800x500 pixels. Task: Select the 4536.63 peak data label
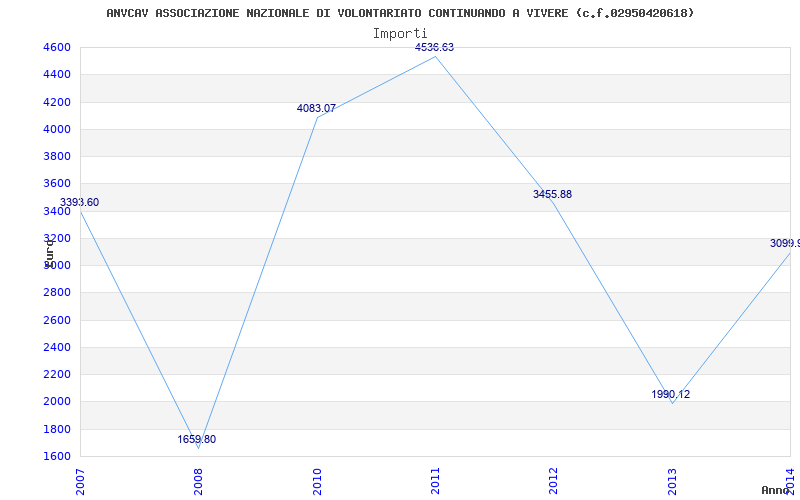[x=435, y=47]
